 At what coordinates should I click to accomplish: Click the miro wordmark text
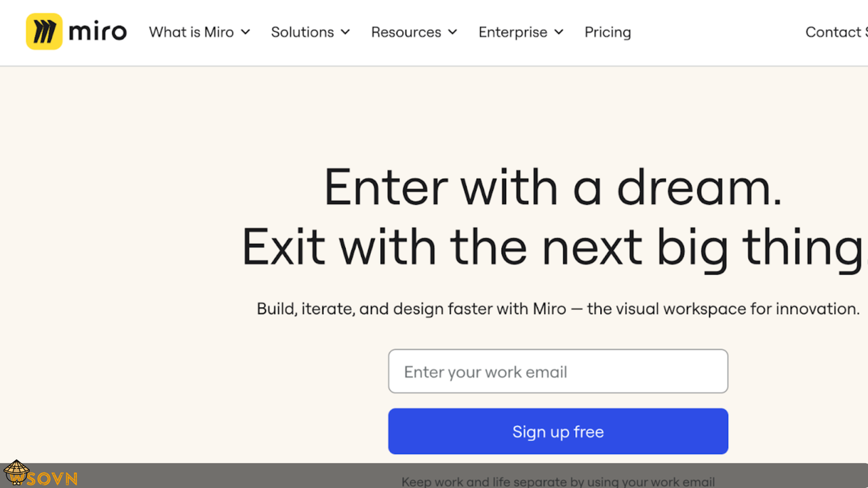(x=98, y=32)
